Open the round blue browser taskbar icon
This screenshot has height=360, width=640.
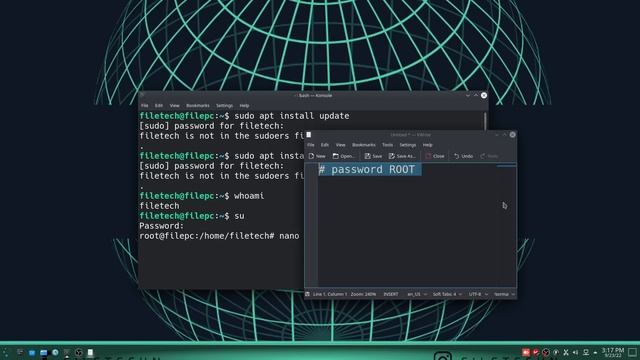tap(55, 352)
